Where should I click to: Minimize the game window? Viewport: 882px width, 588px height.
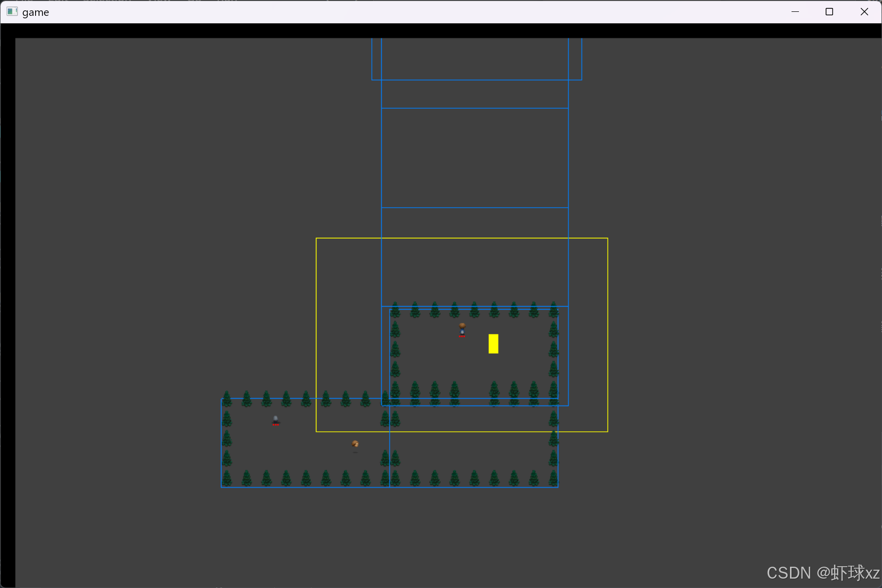[795, 11]
